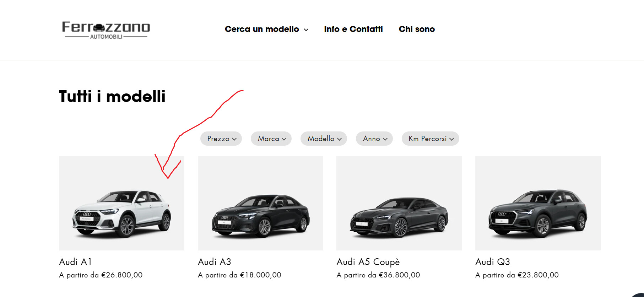
Task: Click the €36.800,00 starting price text
Action: tap(399, 275)
